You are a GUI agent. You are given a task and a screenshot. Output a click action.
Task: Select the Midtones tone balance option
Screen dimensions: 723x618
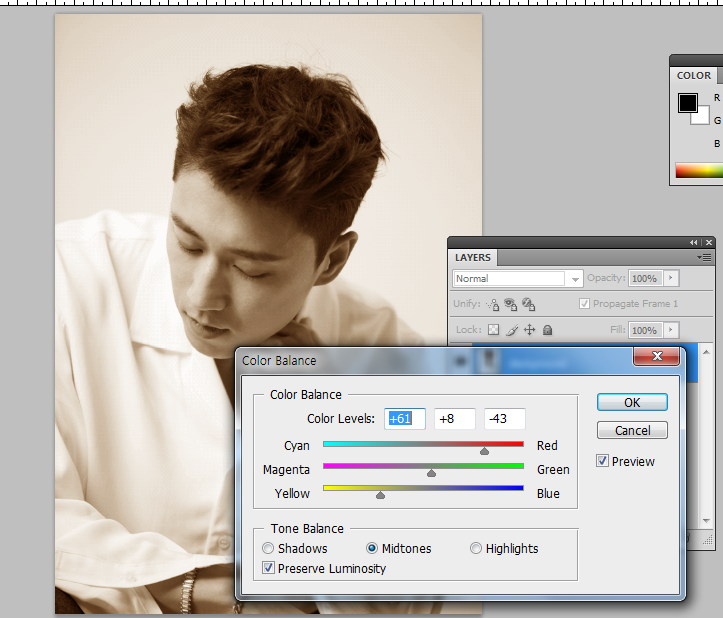tap(372, 548)
